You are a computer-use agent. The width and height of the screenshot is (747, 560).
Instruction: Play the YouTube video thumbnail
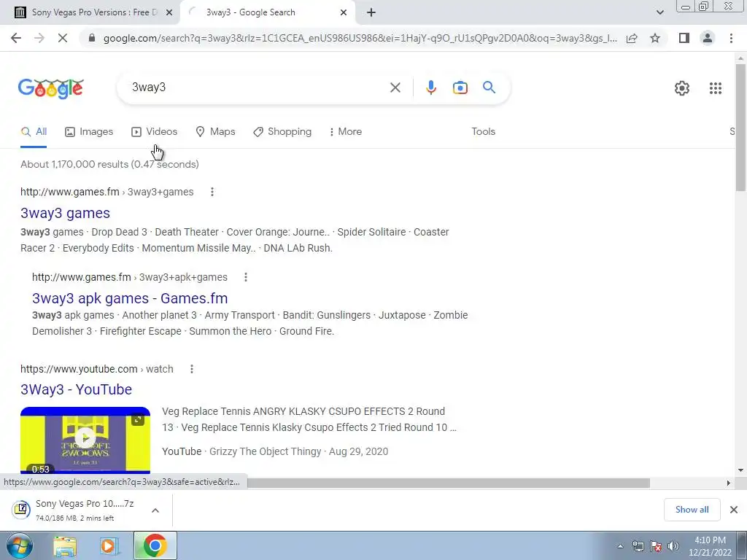point(85,440)
